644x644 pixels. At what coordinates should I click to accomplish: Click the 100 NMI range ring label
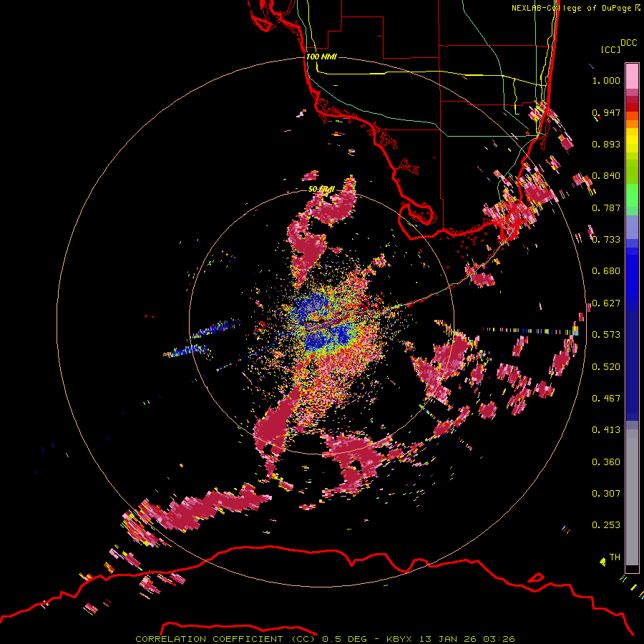(x=321, y=57)
